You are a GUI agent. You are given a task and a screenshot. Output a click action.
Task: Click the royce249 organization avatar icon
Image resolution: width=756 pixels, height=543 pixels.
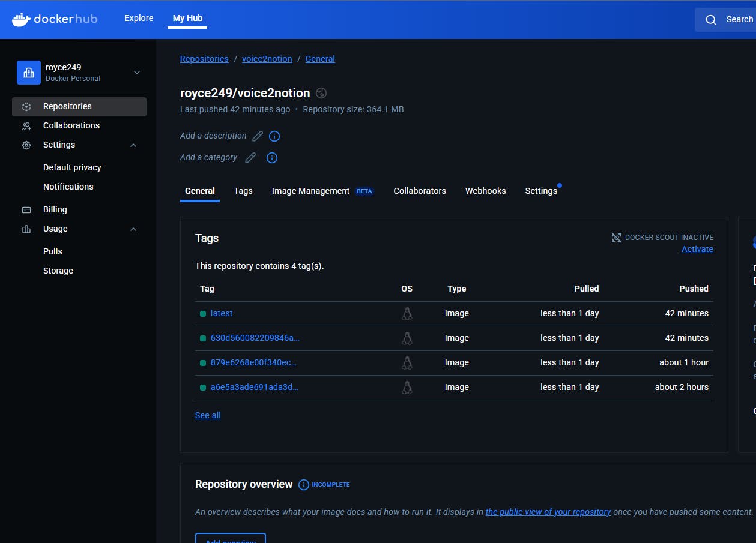pos(28,73)
